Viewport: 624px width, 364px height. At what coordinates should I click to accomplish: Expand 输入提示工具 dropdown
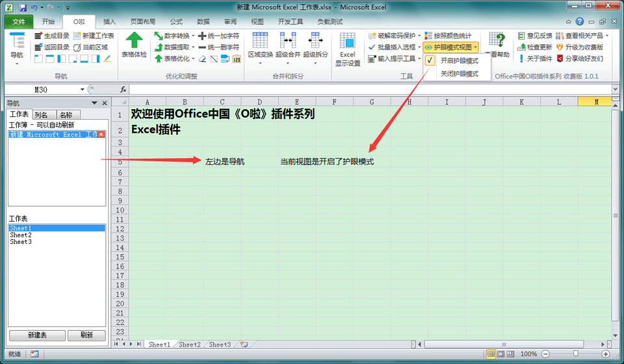point(419,59)
